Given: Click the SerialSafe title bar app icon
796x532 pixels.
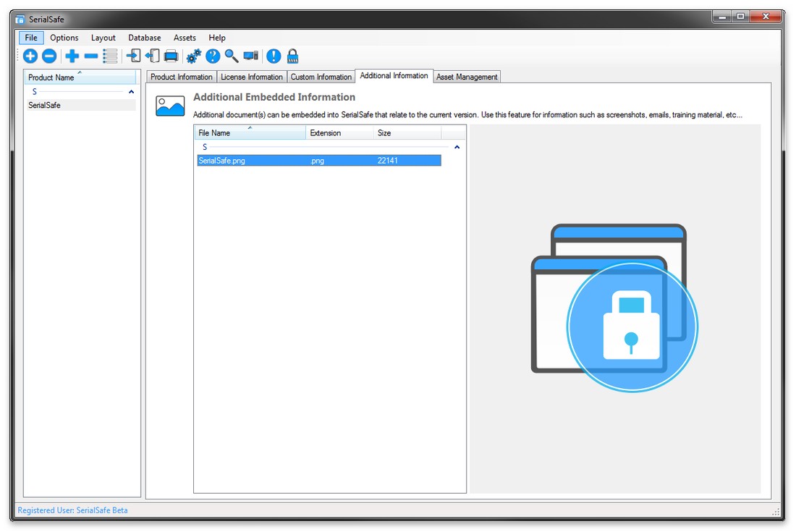Looking at the screenshot, I should [x=20, y=20].
